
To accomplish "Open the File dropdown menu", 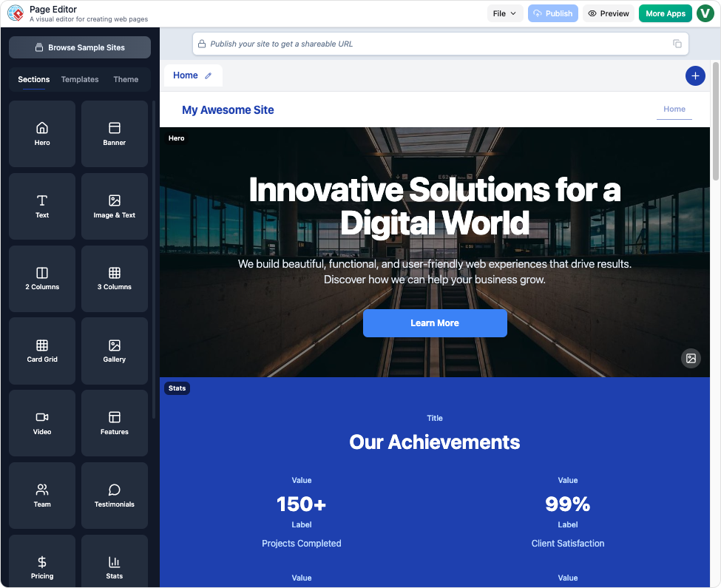I will 505,13.
